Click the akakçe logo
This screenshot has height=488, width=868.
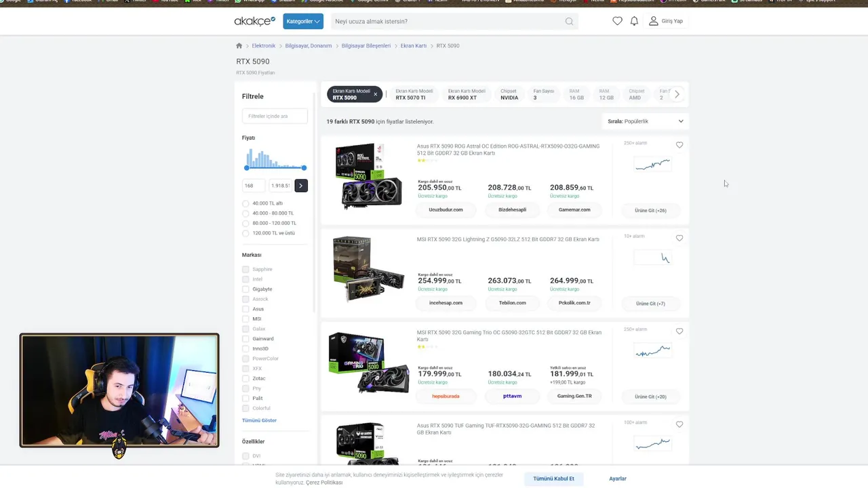pyautogui.click(x=255, y=21)
